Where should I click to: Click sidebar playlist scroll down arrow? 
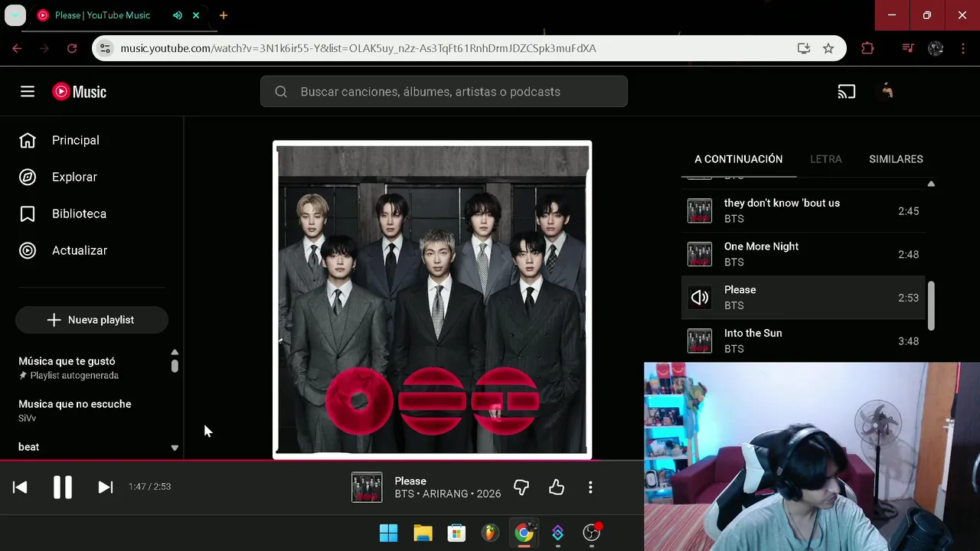(x=175, y=448)
